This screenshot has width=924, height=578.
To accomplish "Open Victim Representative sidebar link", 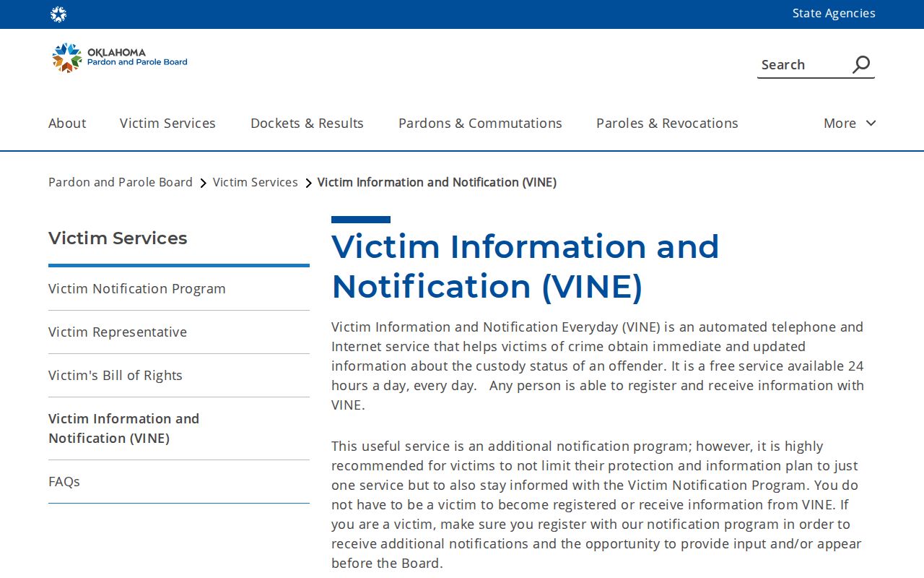I will tap(118, 332).
